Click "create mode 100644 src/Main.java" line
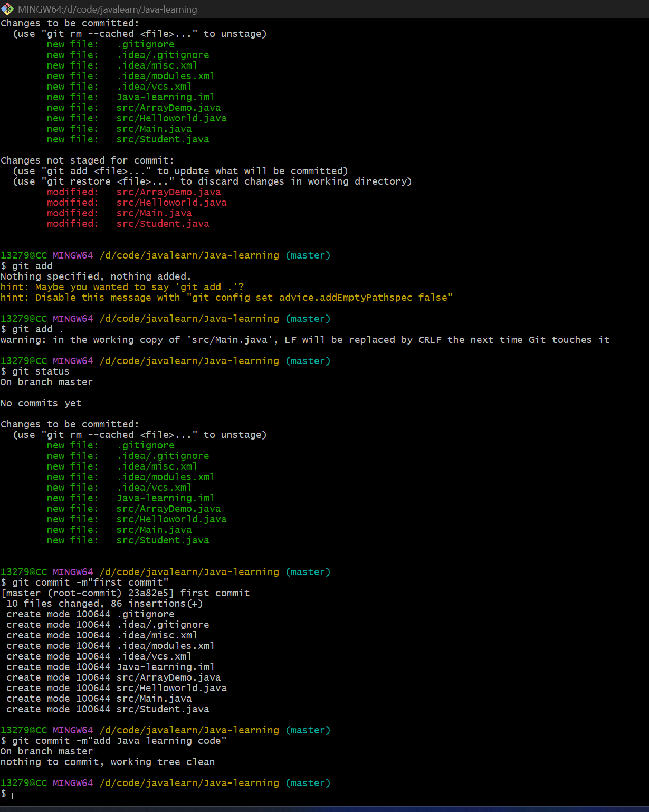 99,699
